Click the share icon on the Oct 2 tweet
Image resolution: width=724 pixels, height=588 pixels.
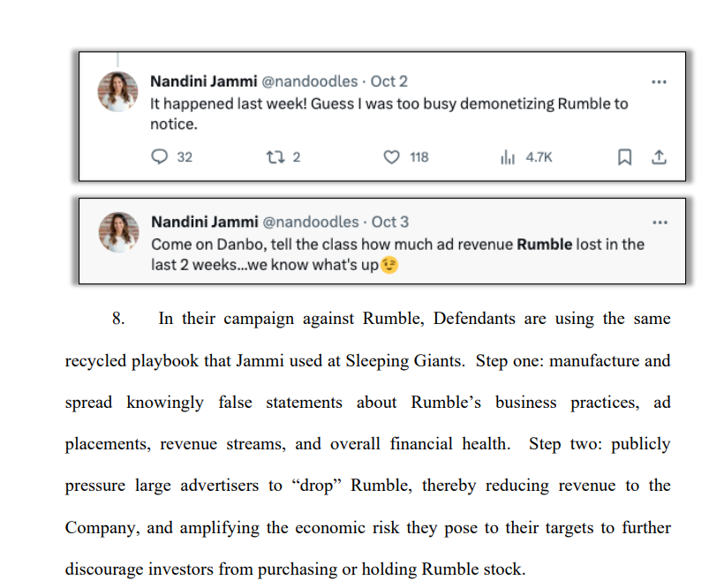(x=658, y=157)
